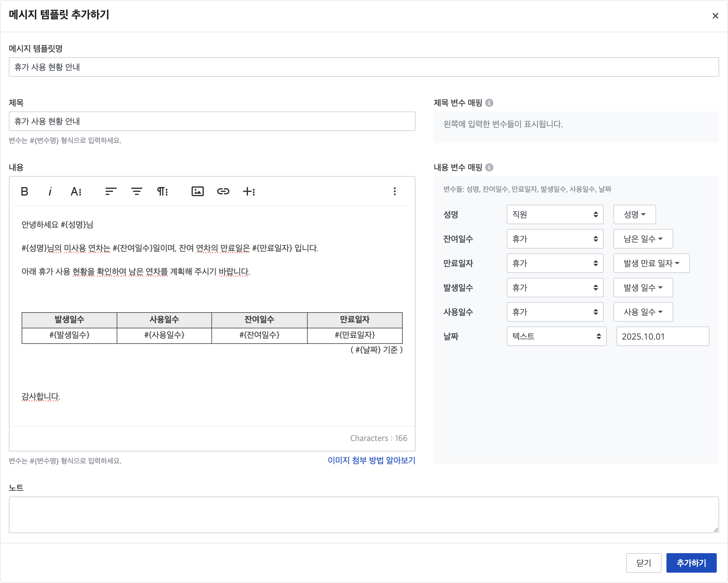This screenshot has width=728, height=583.
Task: Click the 메시지 템플릿명 input field
Action: click(x=364, y=67)
